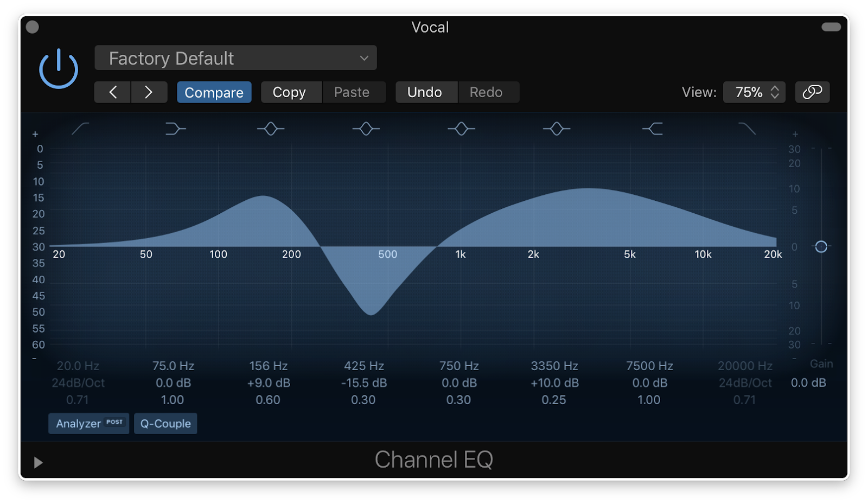Image resolution: width=868 pixels, height=503 pixels.
Task: Expand the disclosure triangle at bottom left
Action: (38, 462)
